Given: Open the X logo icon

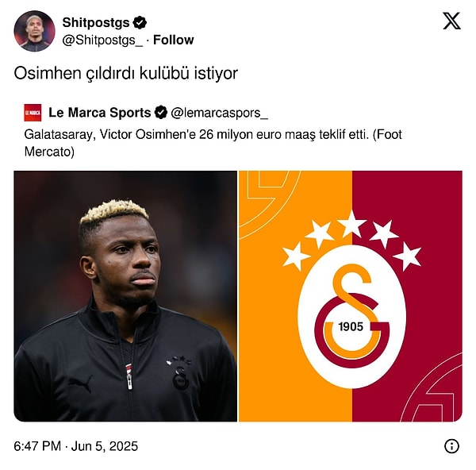Looking at the screenshot, I should [x=451, y=21].
